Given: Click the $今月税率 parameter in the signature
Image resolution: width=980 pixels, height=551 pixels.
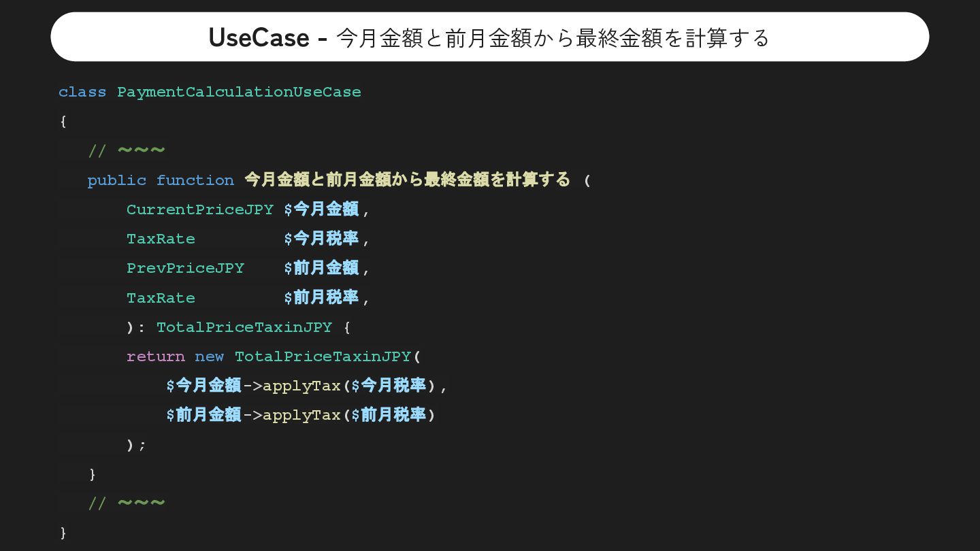Looking at the screenshot, I should pos(321,238).
